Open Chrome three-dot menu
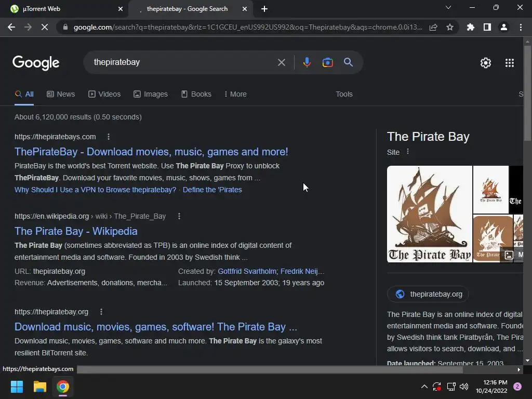The height and width of the screenshot is (399, 532). pyautogui.click(x=521, y=27)
